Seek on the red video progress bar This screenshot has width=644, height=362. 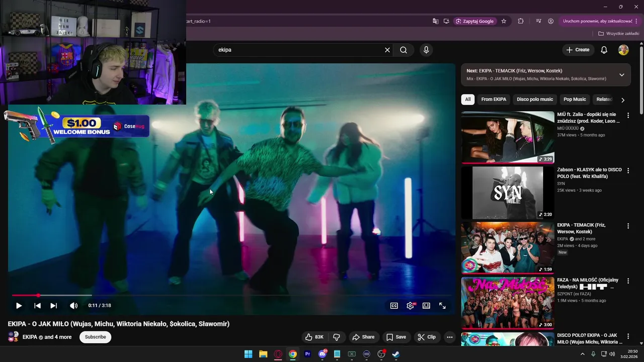tap(231, 295)
